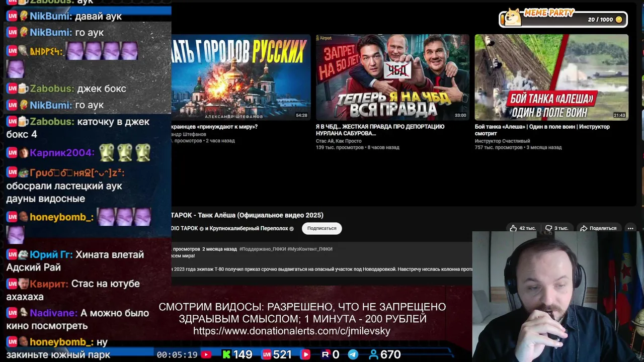Open the donationalerts.com/c/jmilevsky link
The width and height of the screenshot is (644, 362).
click(292, 331)
